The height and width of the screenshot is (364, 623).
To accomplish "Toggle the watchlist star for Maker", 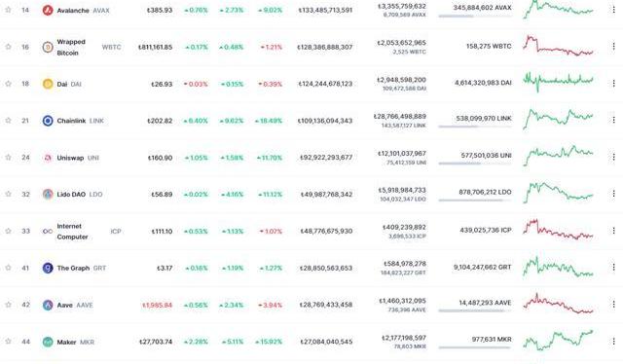I will (8, 341).
